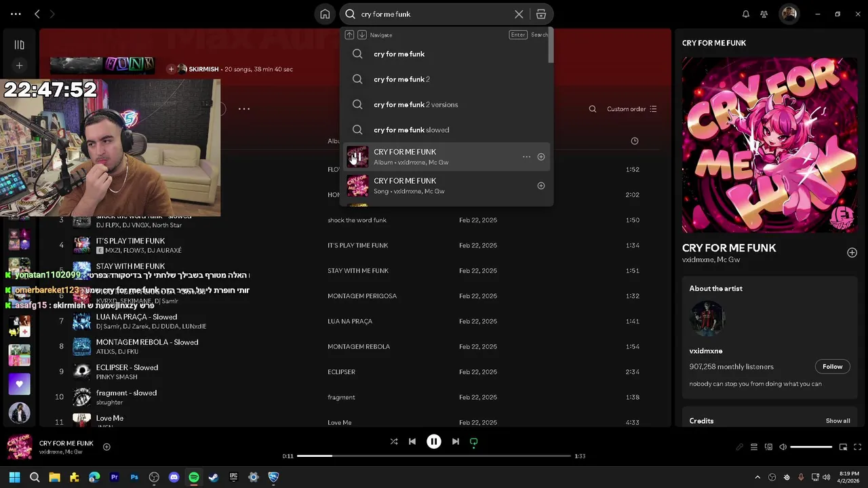
Task: Select track ECLIPSER - Slowed
Action: pos(127,367)
